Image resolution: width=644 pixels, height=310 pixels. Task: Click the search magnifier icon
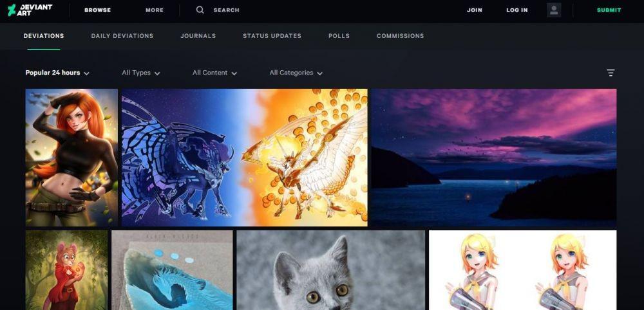tap(200, 10)
